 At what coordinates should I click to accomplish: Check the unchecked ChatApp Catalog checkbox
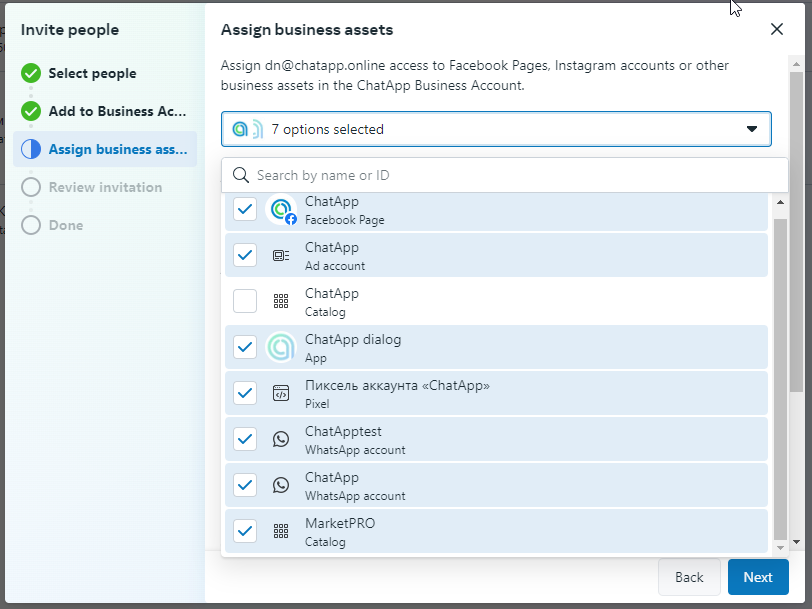(x=245, y=301)
